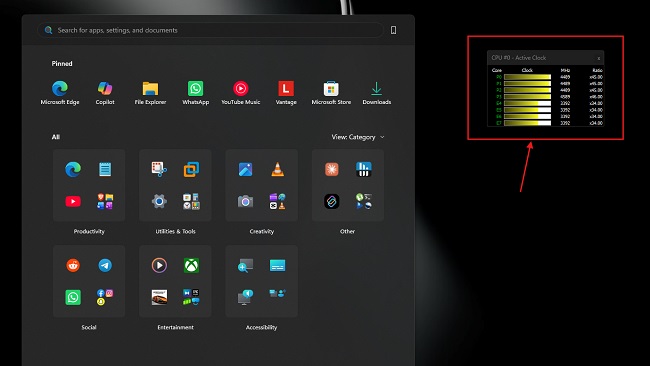Open Photos app in Creativity category
650x366 pixels.
245,169
